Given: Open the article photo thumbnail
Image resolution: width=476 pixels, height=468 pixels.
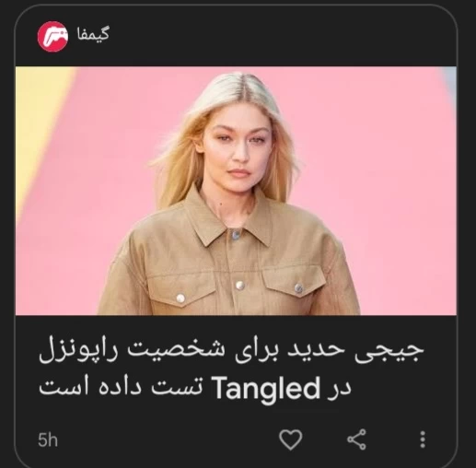Looking at the screenshot, I should coord(236,191).
